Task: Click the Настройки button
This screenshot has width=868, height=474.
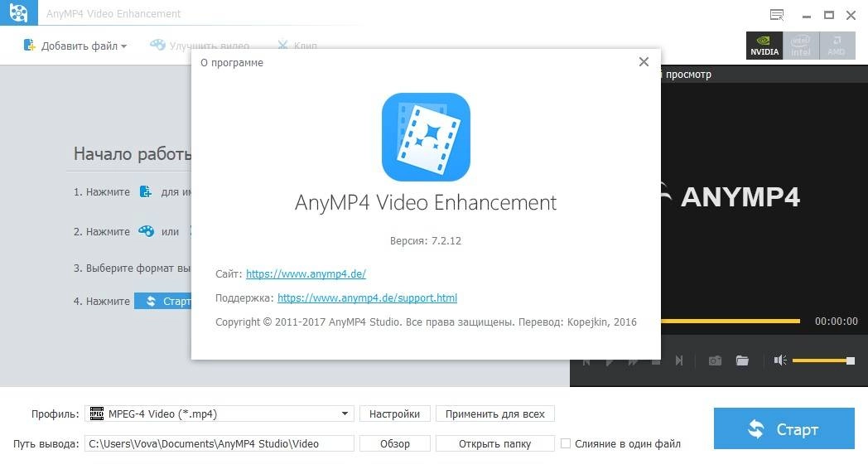Action: pyautogui.click(x=395, y=414)
